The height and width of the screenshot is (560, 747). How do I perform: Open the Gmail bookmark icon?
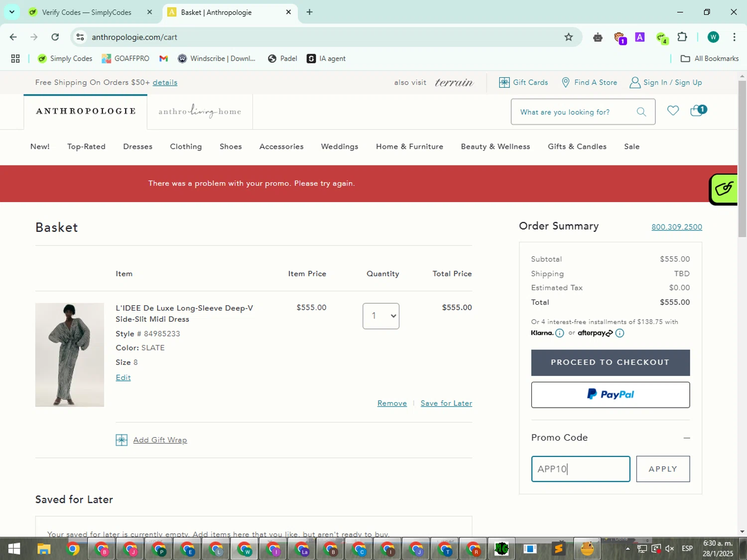163,59
